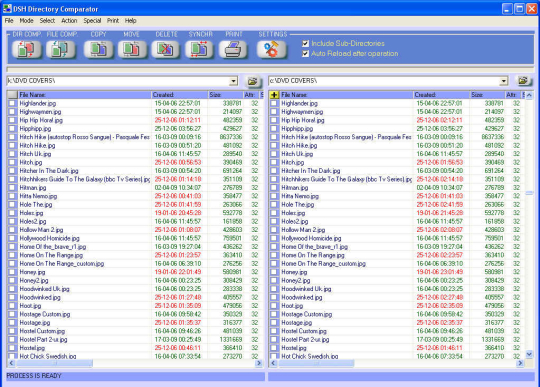Sort left pane by Attr header
540x387 pixels.
point(250,95)
